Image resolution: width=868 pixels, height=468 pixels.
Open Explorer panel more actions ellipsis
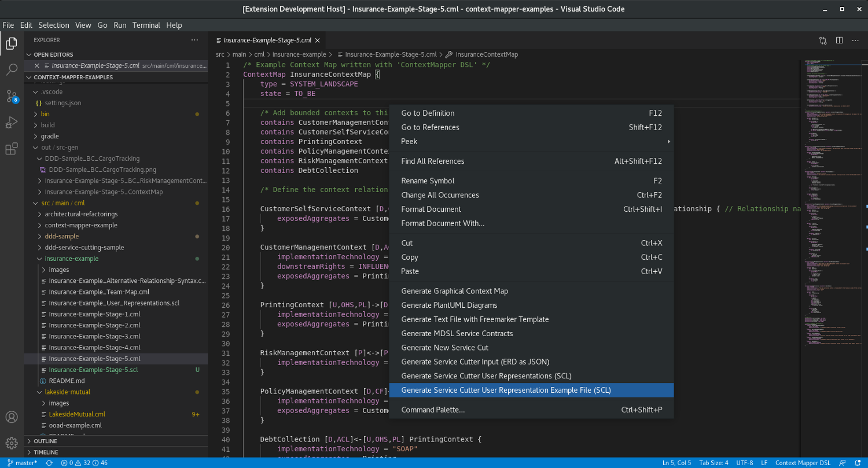[x=194, y=40]
